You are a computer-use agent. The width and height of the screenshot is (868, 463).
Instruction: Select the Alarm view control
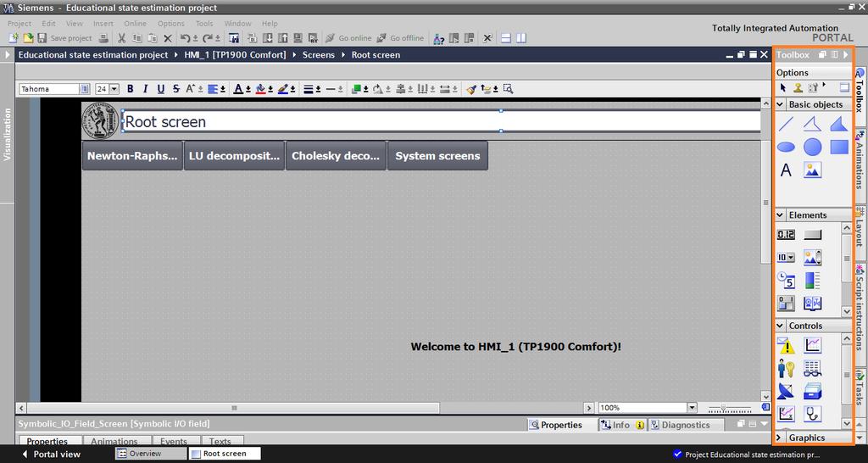(786, 346)
